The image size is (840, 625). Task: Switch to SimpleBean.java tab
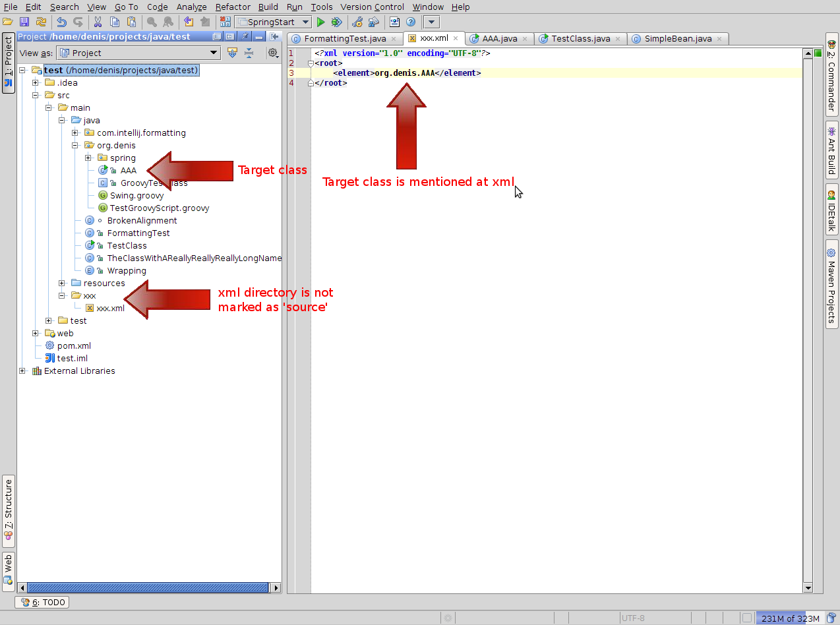point(678,39)
